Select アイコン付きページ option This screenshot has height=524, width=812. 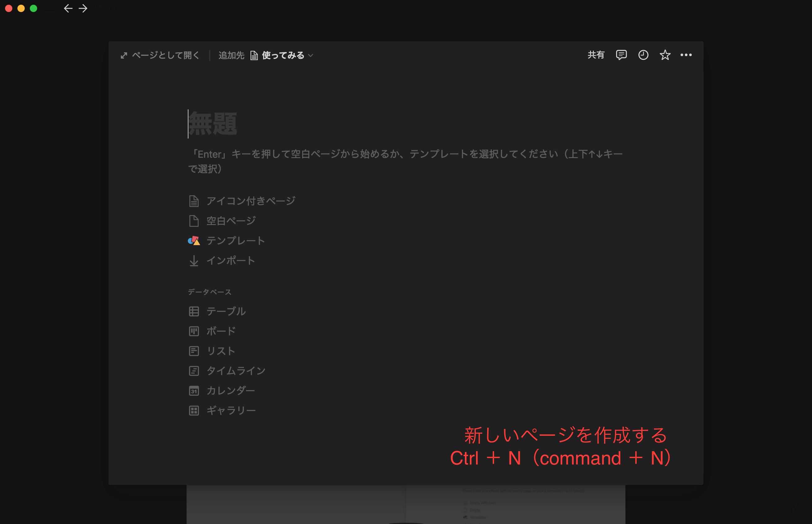click(250, 201)
